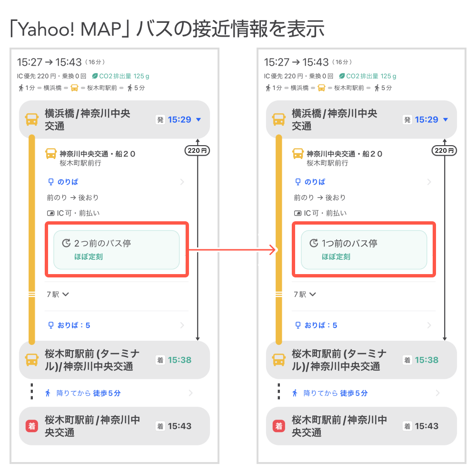The width and height of the screenshot is (476, 473).
Task: Select 前のり → 後おり text in right panel
Action: tap(320, 197)
